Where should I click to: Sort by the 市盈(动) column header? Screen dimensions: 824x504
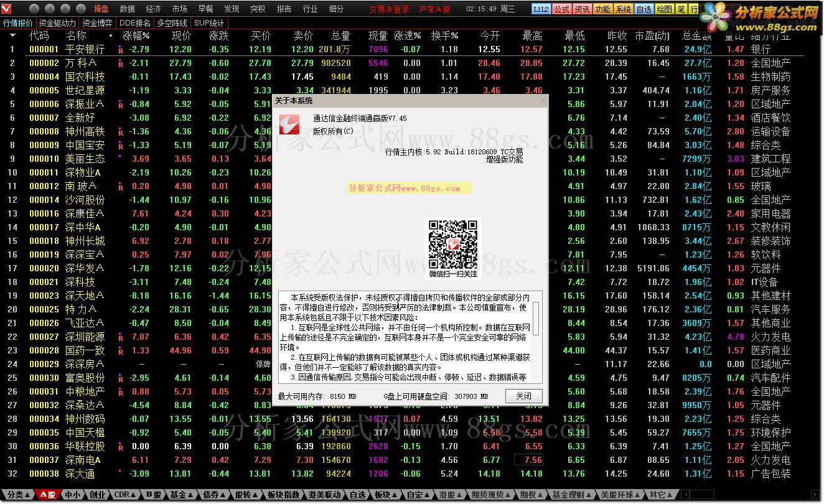[652, 35]
